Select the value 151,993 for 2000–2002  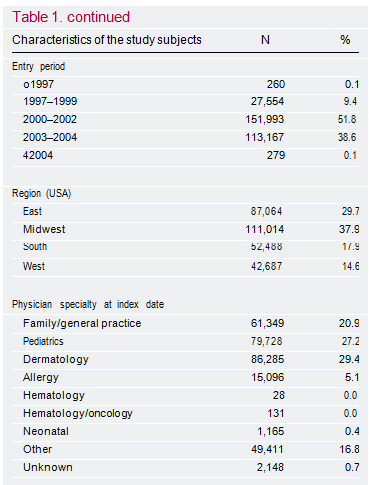point(265,119)
